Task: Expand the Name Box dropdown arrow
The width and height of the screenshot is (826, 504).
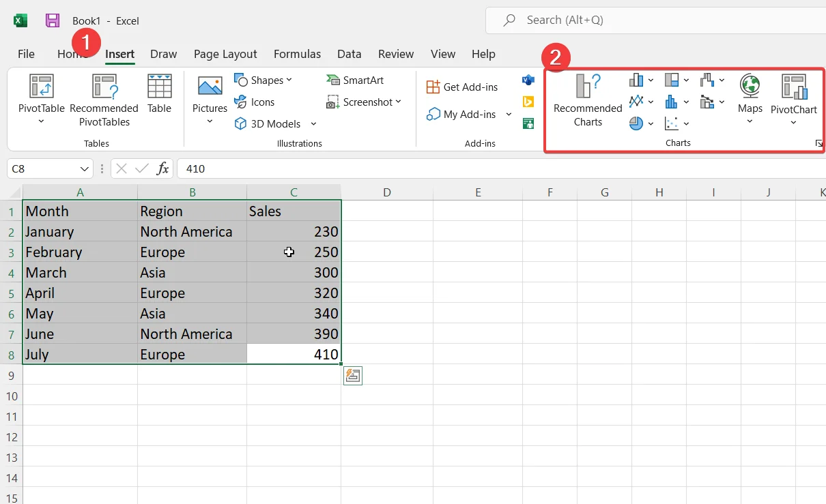Action: point(85,168)
